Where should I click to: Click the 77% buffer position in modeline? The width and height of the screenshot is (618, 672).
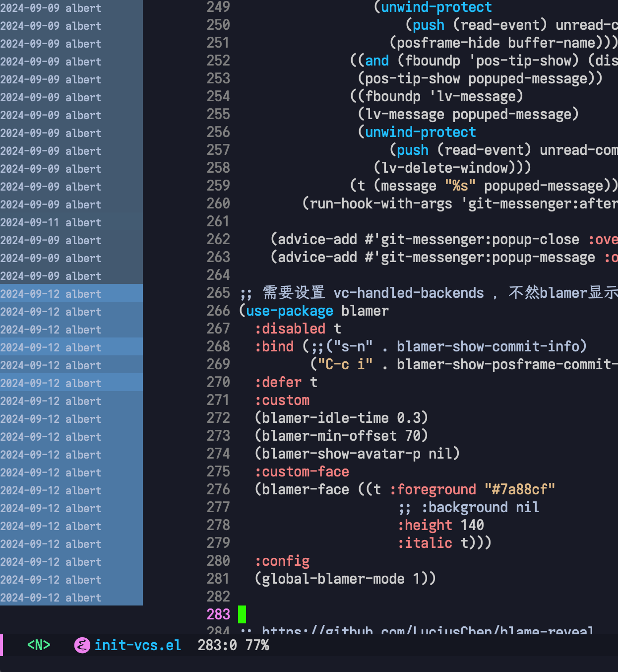coord(257,645)
